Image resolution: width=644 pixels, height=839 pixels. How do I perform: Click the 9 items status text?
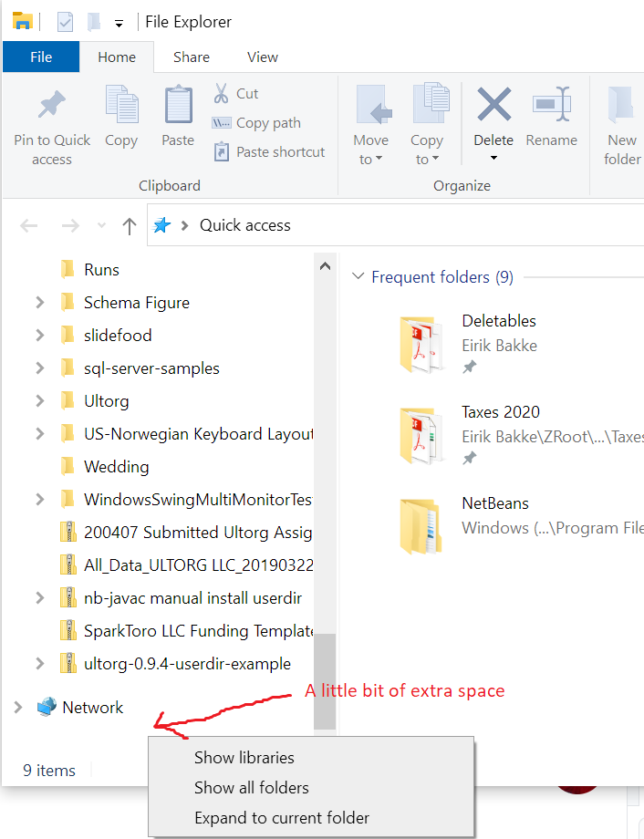[x=49, y=771]
